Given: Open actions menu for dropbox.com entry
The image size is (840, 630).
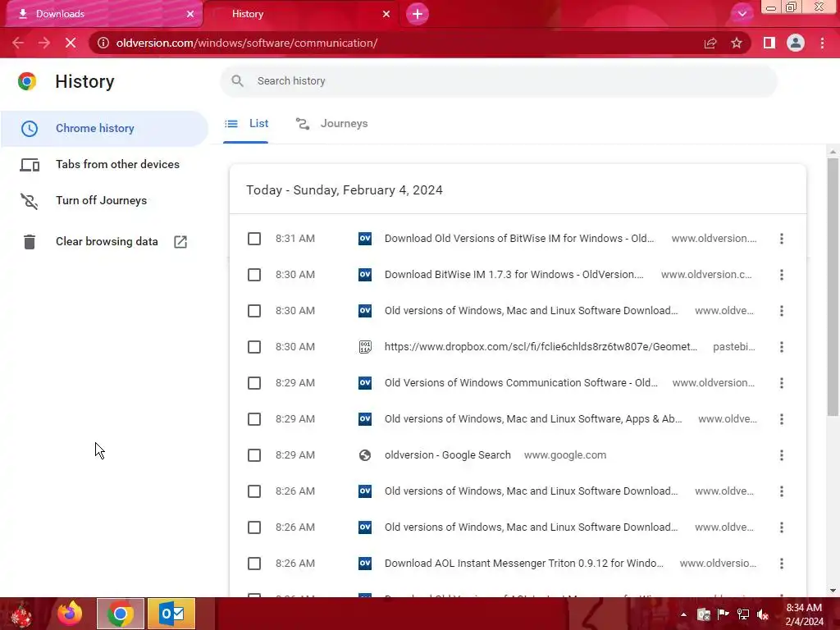Looking at the screenshot, I should click(x=782, y=347).
